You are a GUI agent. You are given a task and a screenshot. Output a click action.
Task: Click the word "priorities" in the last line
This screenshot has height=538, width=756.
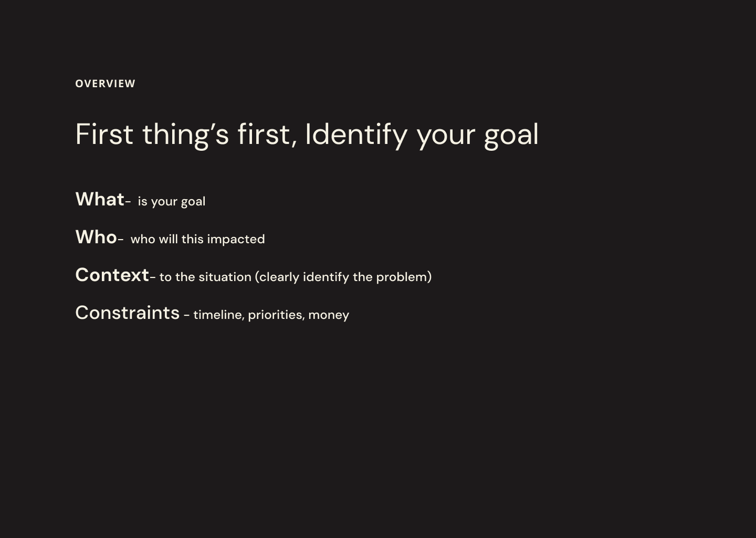(276, 315)
